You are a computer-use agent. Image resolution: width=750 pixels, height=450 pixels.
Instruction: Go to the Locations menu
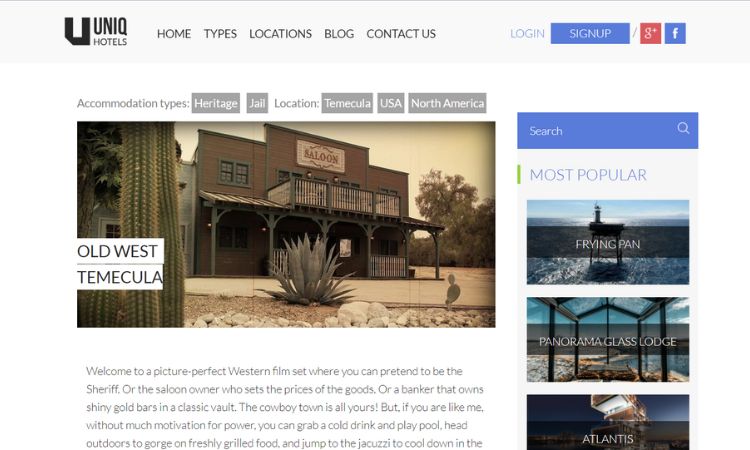[x=280, y=34]
